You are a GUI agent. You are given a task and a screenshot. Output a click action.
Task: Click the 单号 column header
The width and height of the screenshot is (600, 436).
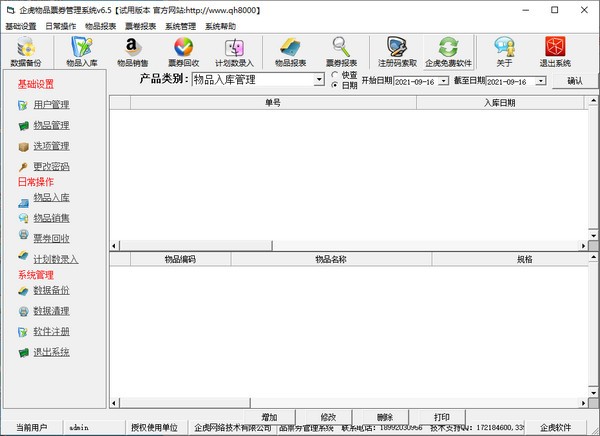click(x=273, y=103)
